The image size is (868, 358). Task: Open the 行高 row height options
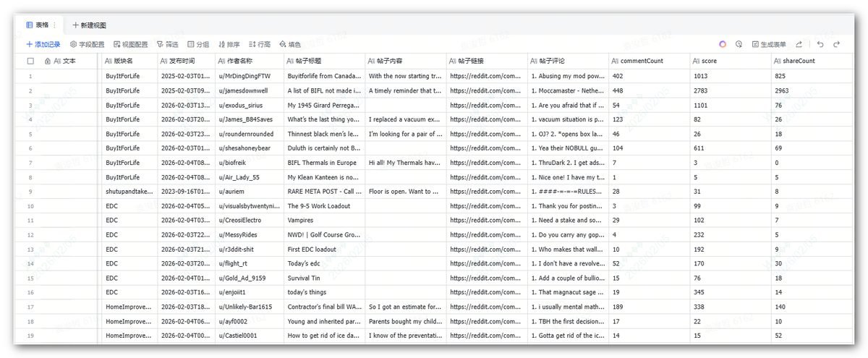coord(260,44)
